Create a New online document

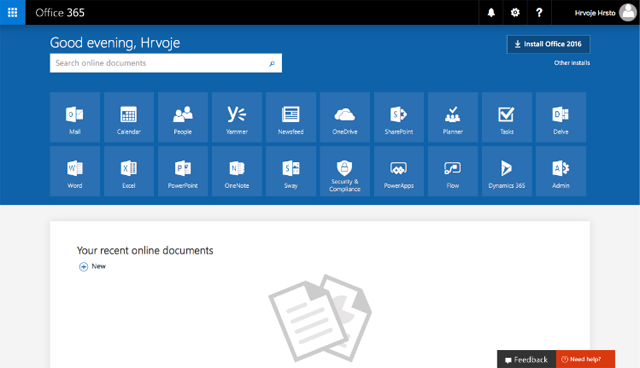pos(92,266)
